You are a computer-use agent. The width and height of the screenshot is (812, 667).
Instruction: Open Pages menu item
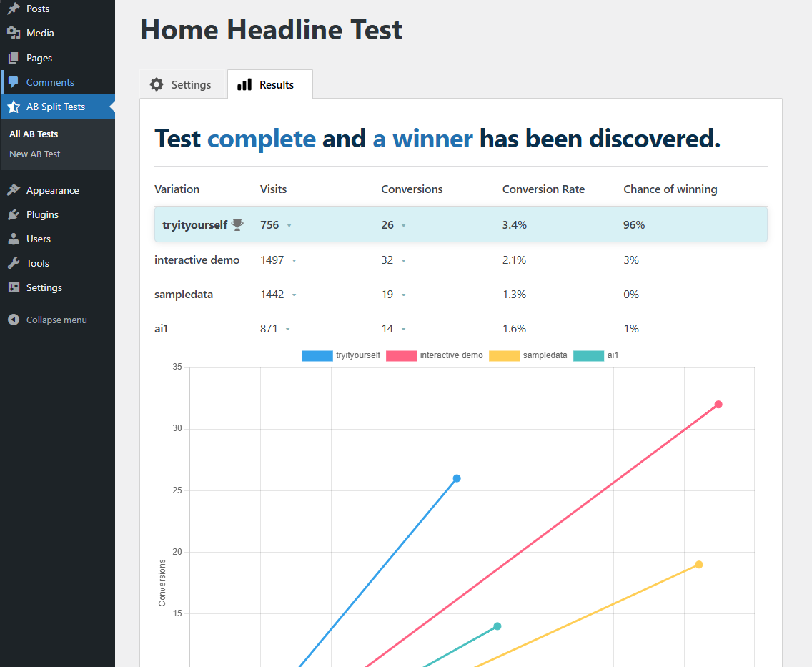[x=57, y=58]
